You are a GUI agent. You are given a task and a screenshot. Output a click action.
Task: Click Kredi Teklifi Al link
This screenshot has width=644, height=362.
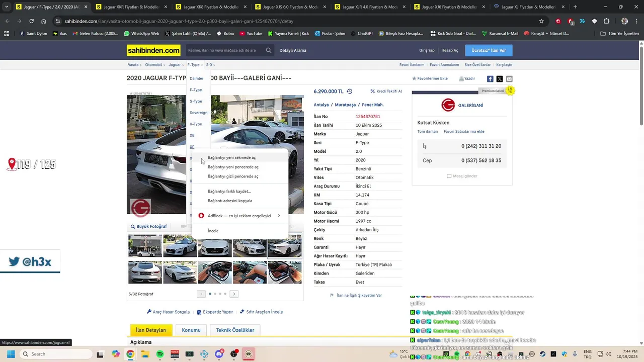point(386,92)
